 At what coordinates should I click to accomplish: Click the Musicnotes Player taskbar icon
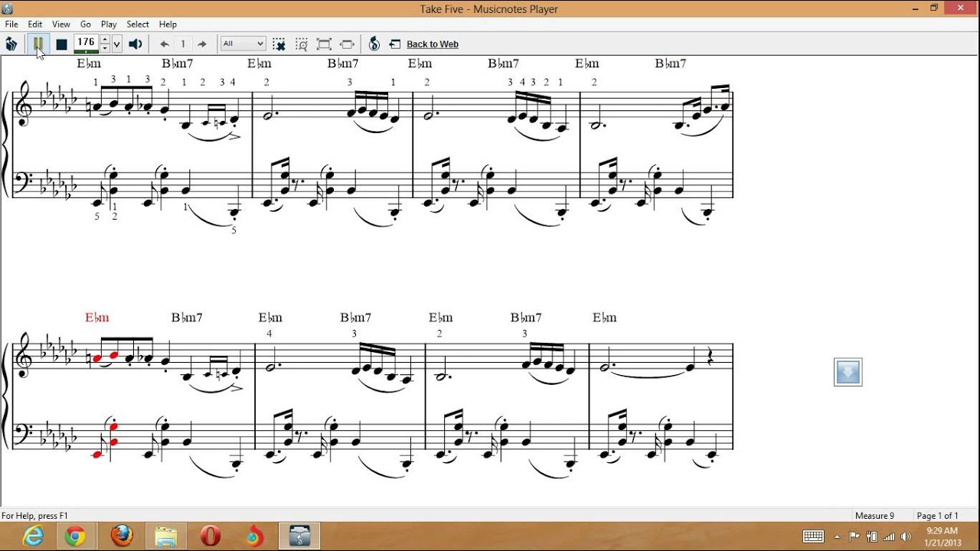click(x=299, y=536)
